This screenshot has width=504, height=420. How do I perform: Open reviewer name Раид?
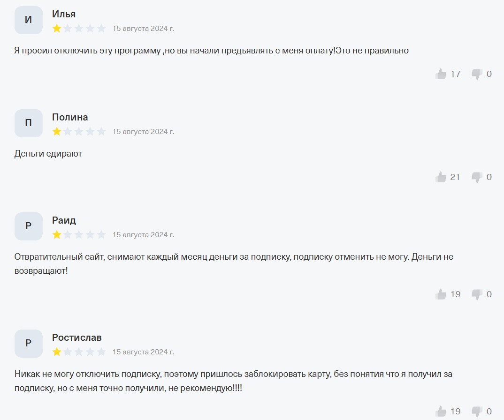coord(64,220)
